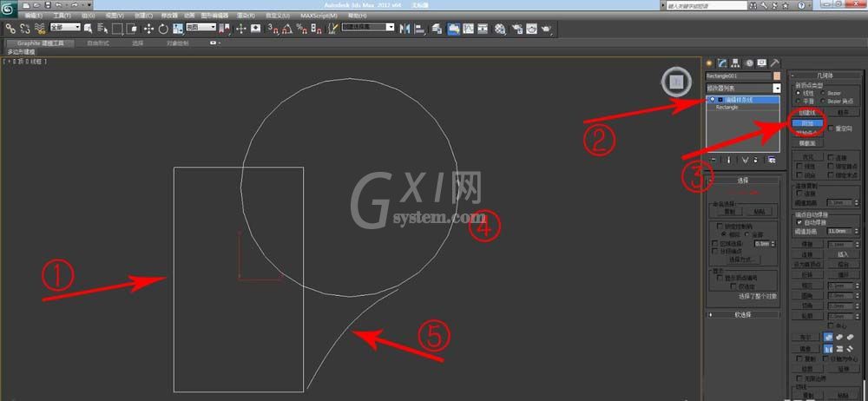Toggle the Spinner Snap icon
The width and height of the screenshot is (868, 401).
[316, 29]
